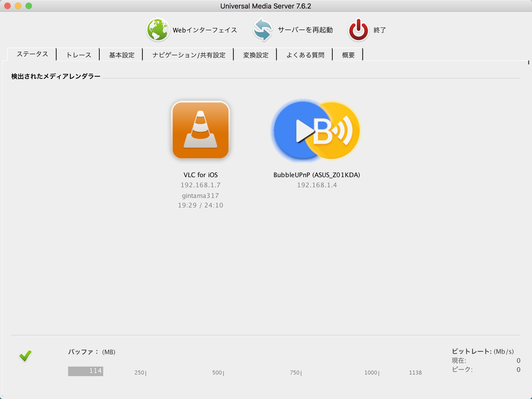Click the IP address 192.168.1.7

coord(201,185)
